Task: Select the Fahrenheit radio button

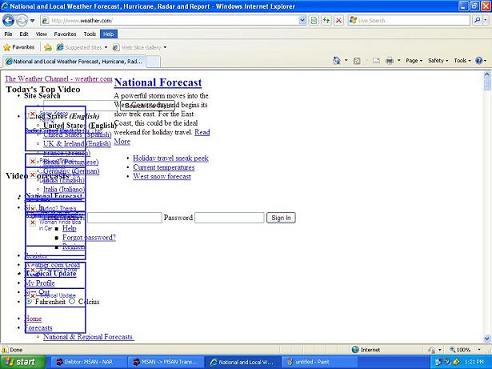Action: 29,302
